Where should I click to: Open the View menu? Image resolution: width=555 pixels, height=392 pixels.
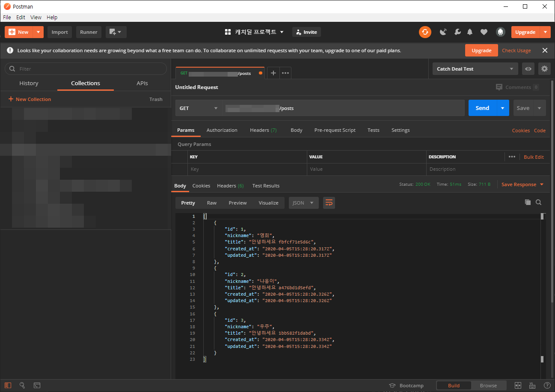(x=36, y=18)
